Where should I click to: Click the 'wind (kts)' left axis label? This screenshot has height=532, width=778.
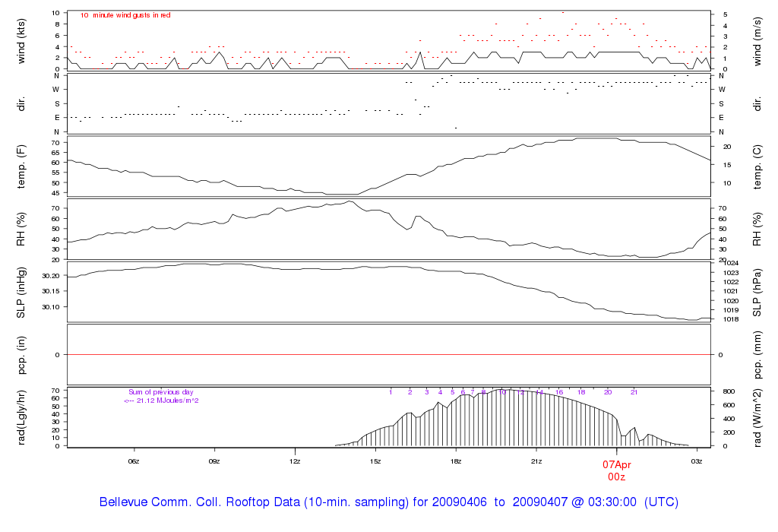coord(21,41)
